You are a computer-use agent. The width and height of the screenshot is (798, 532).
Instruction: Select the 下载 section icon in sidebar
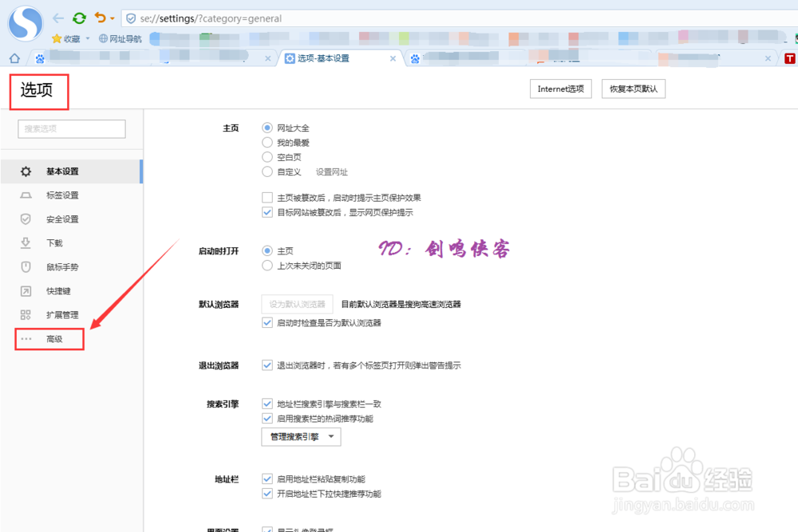pyautogui.click(x=26, y=242)
